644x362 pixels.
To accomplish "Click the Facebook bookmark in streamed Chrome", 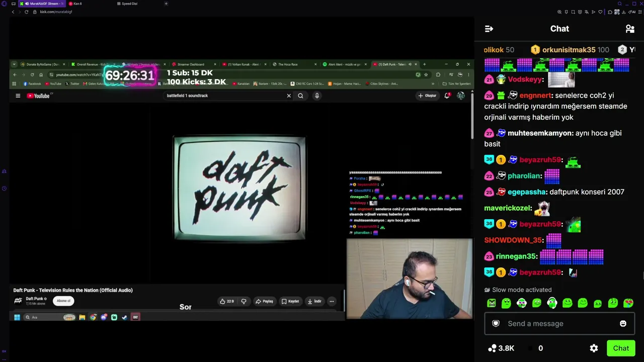I will 32,83.
